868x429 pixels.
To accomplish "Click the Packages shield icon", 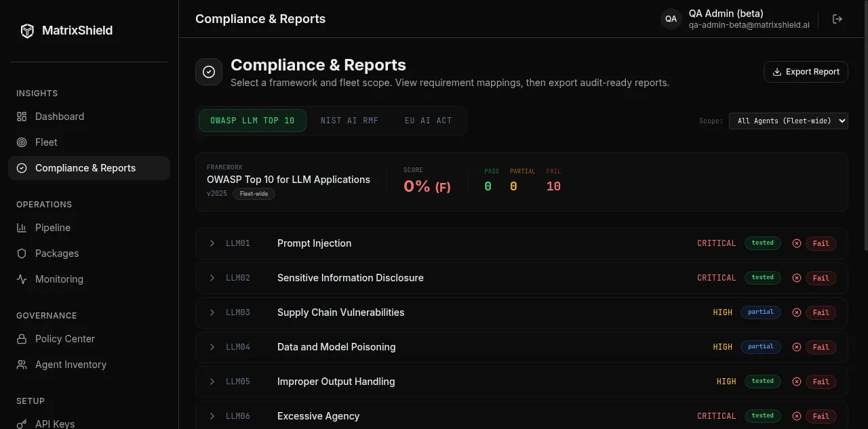I will tap(22, 253).
